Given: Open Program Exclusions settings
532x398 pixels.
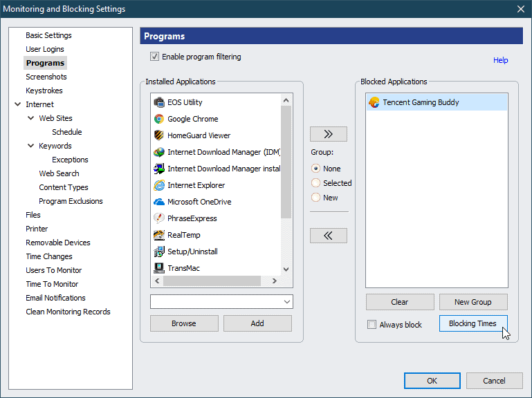Looking at the screenshot, I should (71, 201).
